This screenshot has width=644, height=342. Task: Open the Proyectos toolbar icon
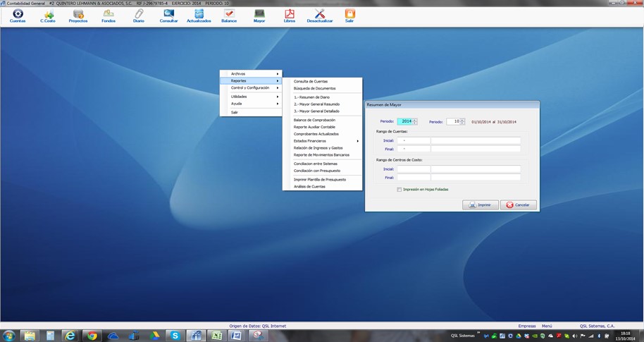tap(78, 16)
